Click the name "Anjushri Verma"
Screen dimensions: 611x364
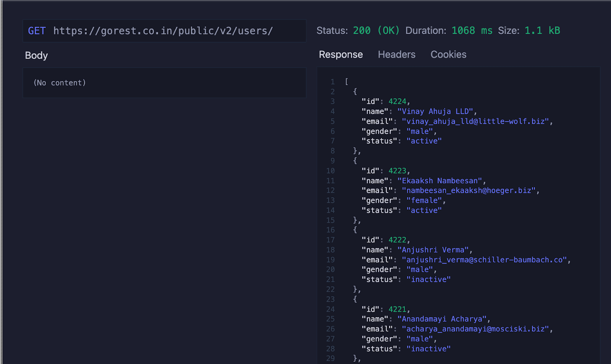point(433,250)
